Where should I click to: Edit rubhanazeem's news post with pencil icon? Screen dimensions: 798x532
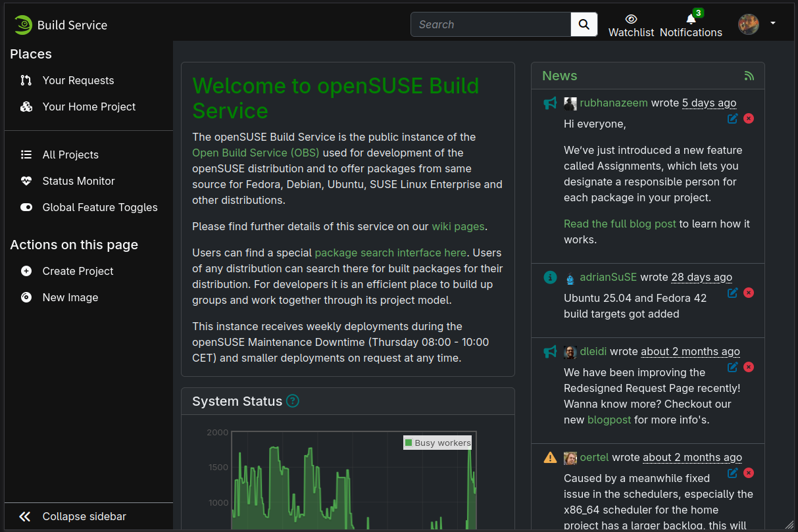[x=732, y=118]
